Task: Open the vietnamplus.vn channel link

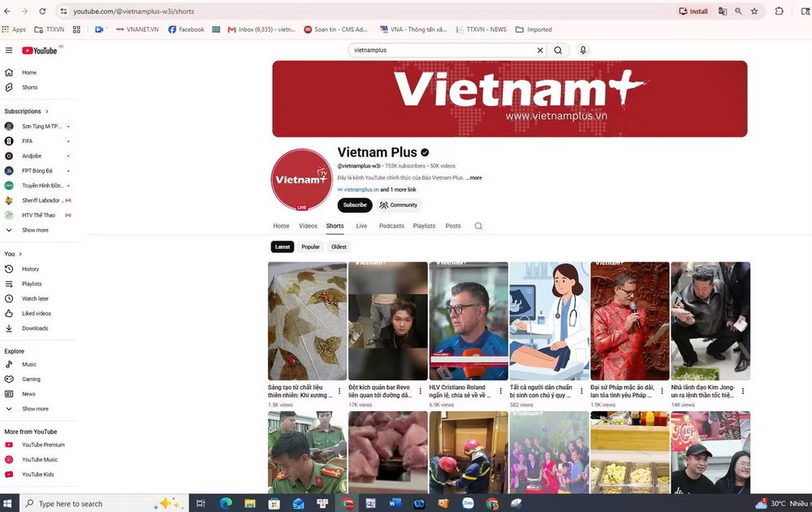Action: 361,189
